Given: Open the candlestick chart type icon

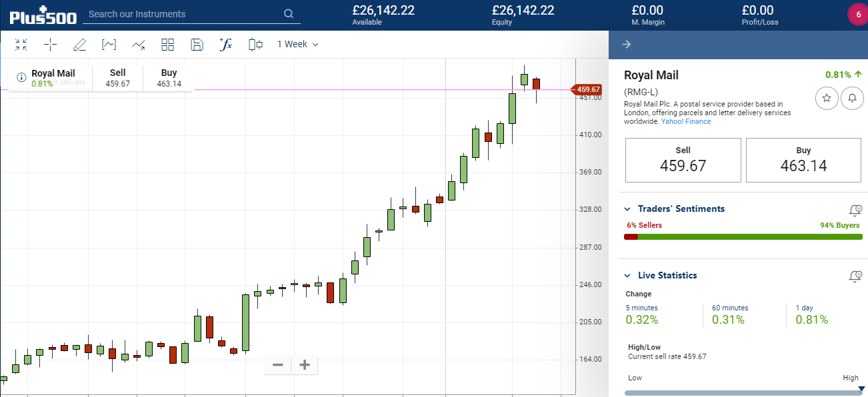Looking at the screenshot, I should tap(255, 45).
